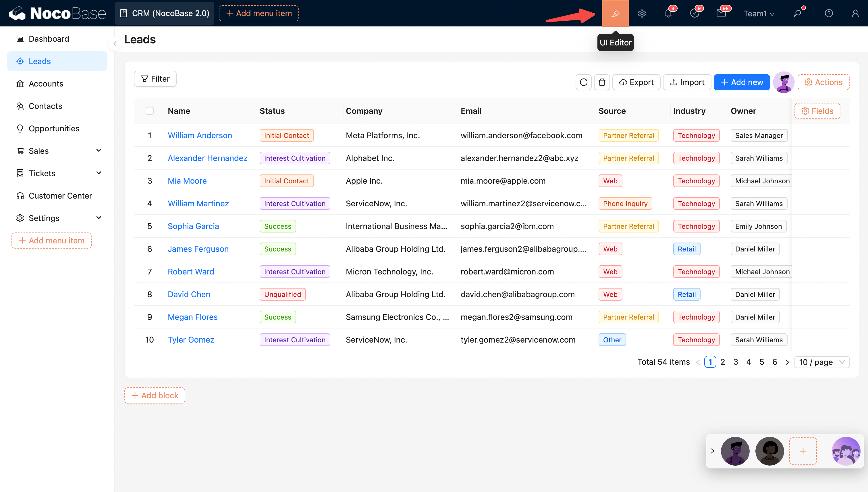Viewport: 868px width, 492px height.
Task: Open the William Anderson lead link
Action: click(x=200, y=136)
